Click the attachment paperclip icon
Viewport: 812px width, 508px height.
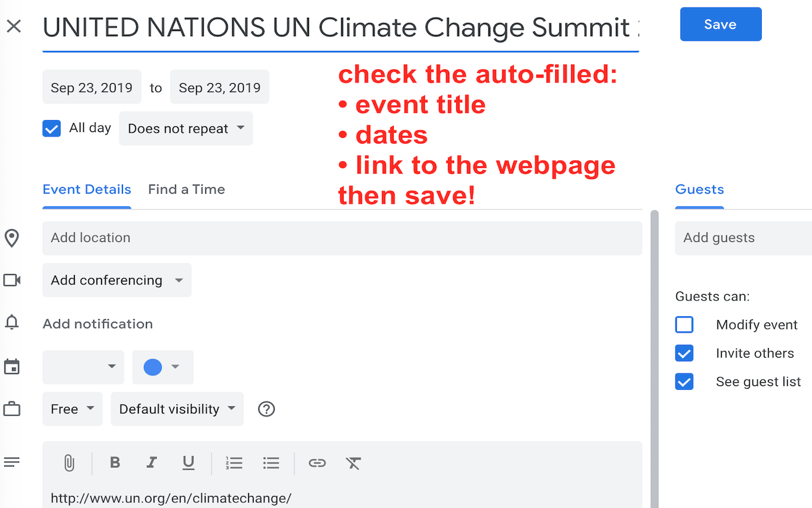(x=69, y=463)
